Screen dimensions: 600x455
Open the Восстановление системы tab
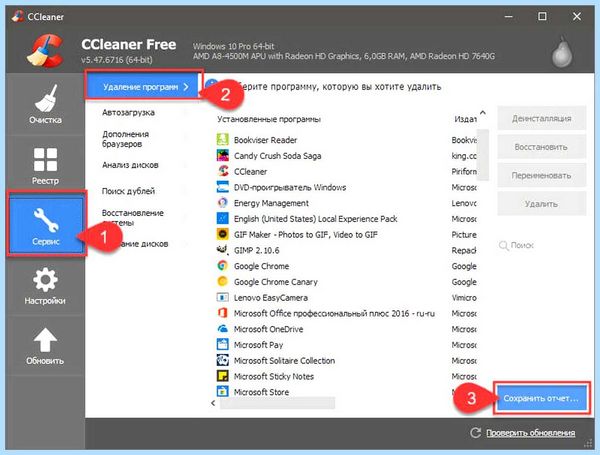coord(132,217)
